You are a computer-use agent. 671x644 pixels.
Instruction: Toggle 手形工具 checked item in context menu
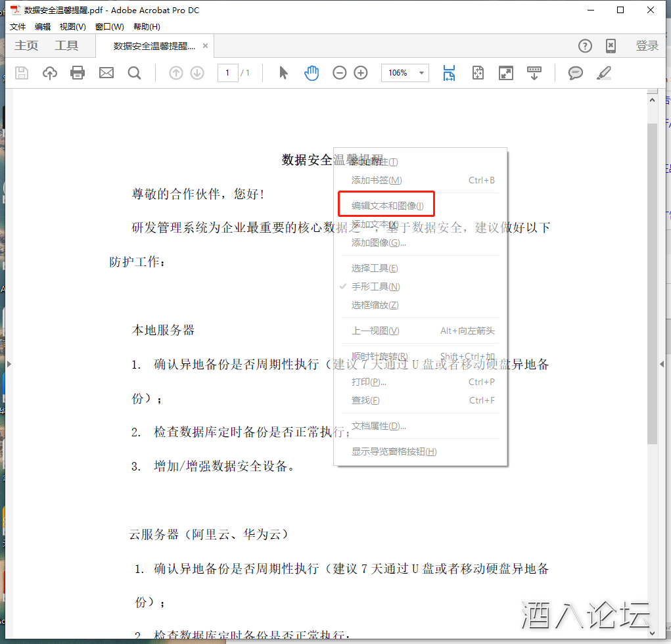[x=375, y=287]
